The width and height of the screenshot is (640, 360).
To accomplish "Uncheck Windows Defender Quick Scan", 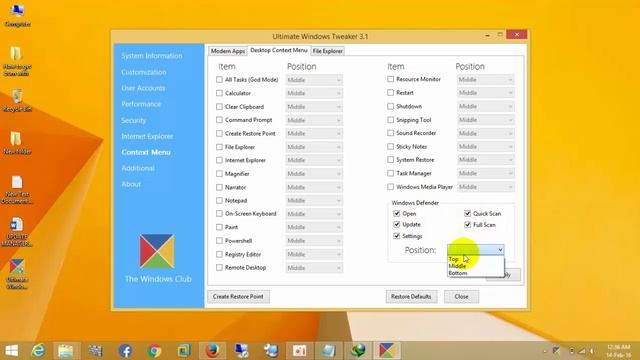I will point(468,213).
